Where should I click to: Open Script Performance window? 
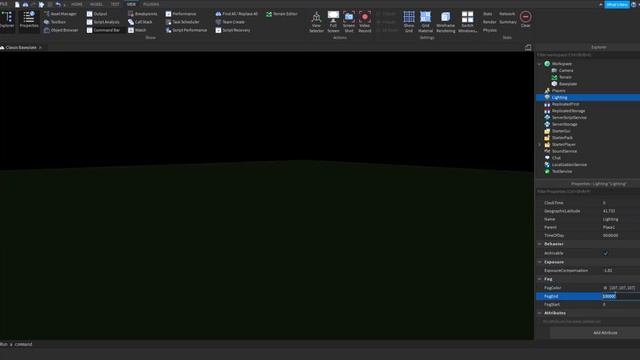point(186,30)
